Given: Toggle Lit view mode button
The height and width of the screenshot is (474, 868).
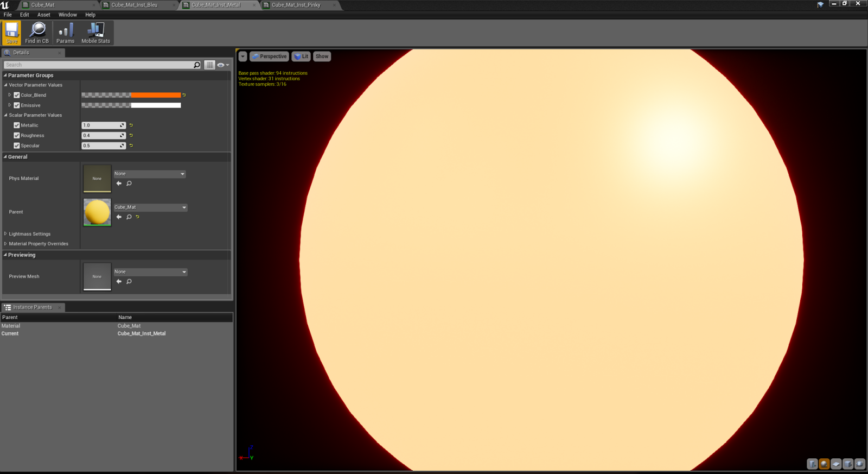Looking at the screenshot, I should point(301,56).
